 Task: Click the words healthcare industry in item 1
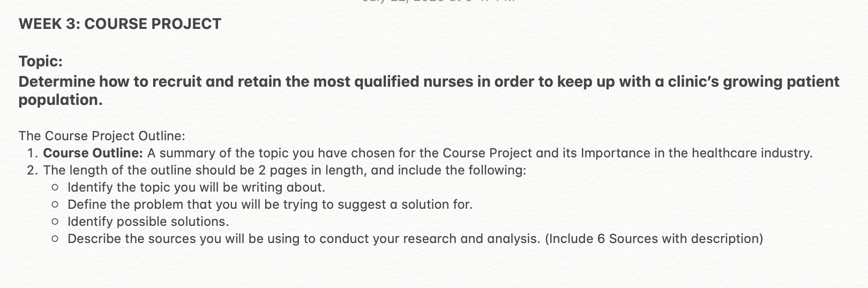752,153
